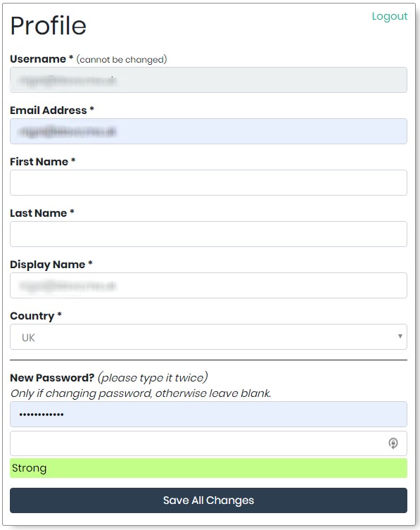This screenshot has width=420, height=530.
Task: Click the Profile page heading
Action: pyautogui.click(x=49, y=25)
